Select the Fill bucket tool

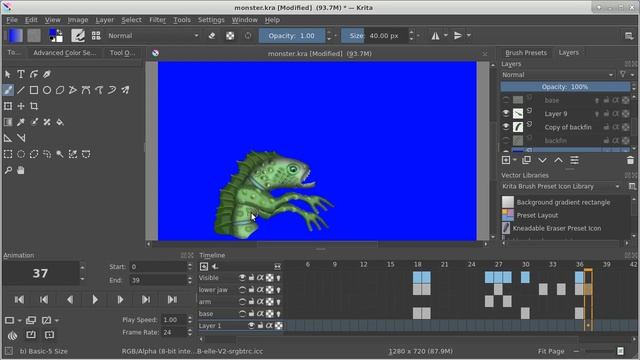[60, 122]
